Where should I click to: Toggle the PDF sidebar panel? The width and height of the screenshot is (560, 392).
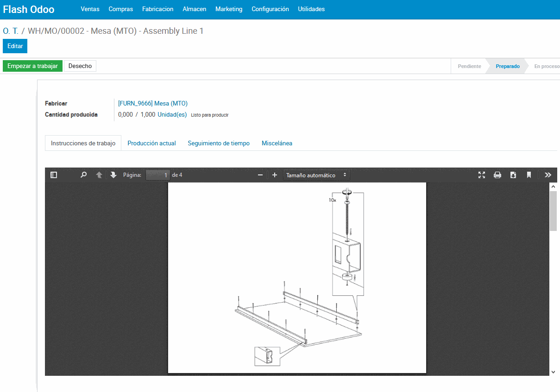tap(53, 175)
